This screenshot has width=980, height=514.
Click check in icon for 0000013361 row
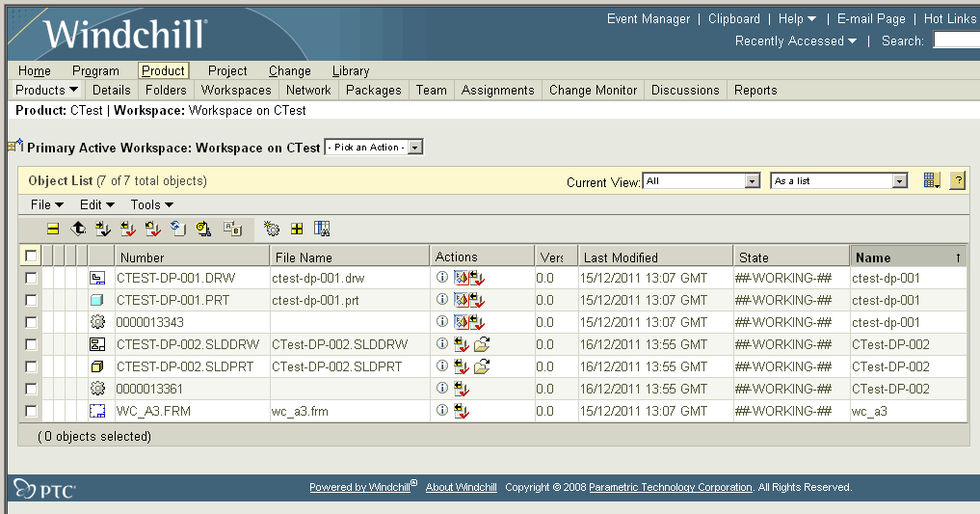pos(462,389)
